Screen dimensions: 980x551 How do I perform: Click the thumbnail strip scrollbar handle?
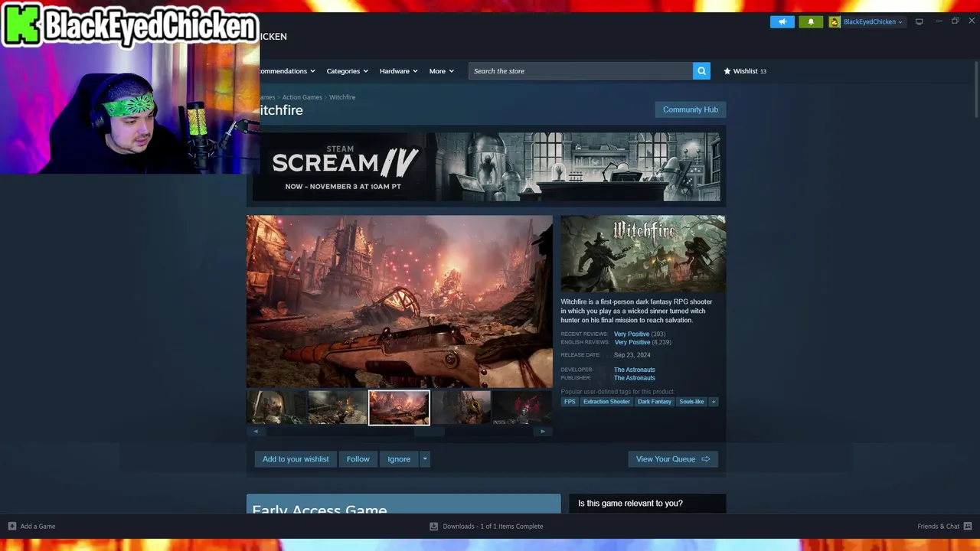[x=429, y=432]
